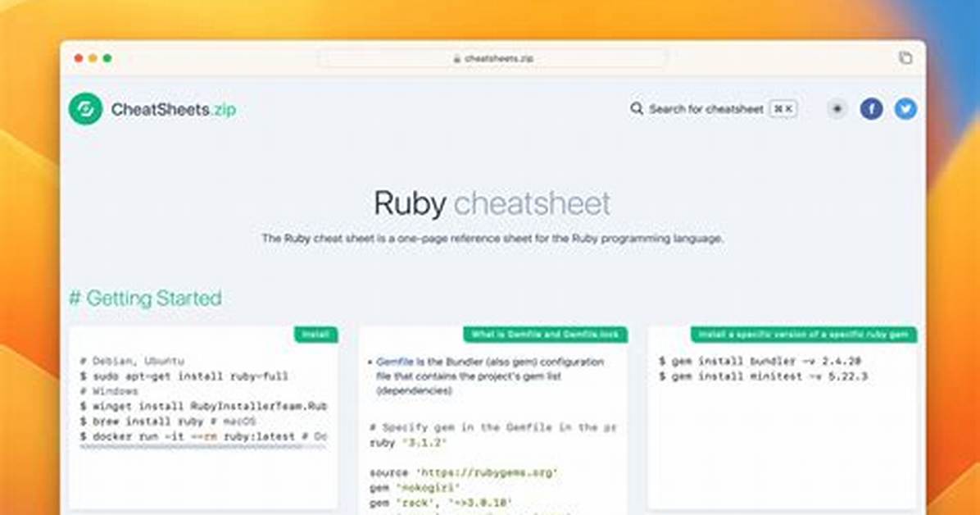Click the "gem 'nokogiri'" code line
The height and width of the screenshot is (515, 980).
[415, 487]
